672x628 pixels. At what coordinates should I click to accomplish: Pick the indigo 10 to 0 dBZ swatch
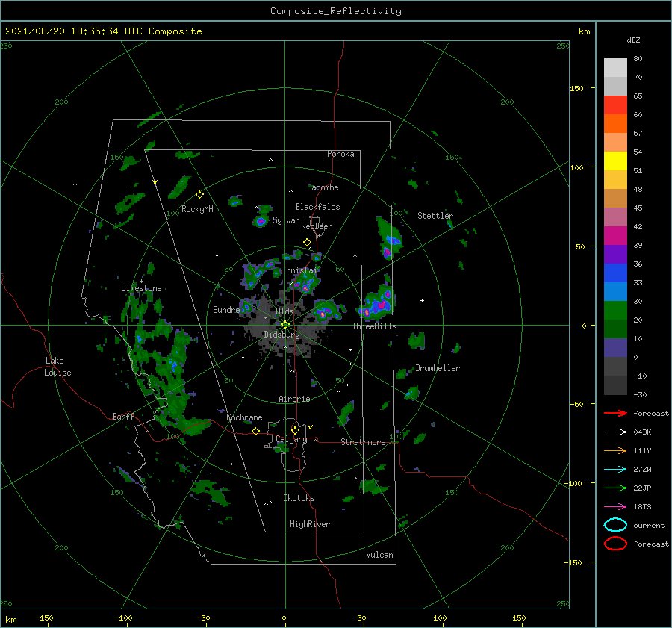615,347
